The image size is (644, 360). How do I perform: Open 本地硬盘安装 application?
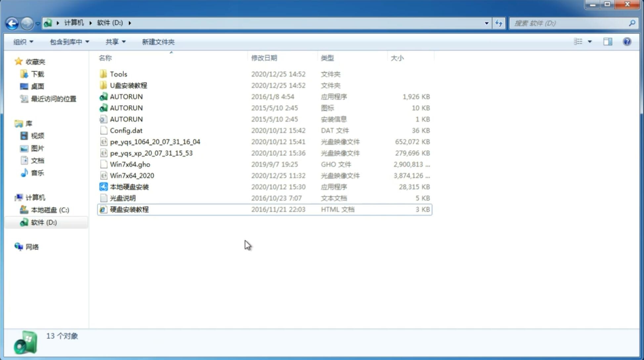point(129,187)
